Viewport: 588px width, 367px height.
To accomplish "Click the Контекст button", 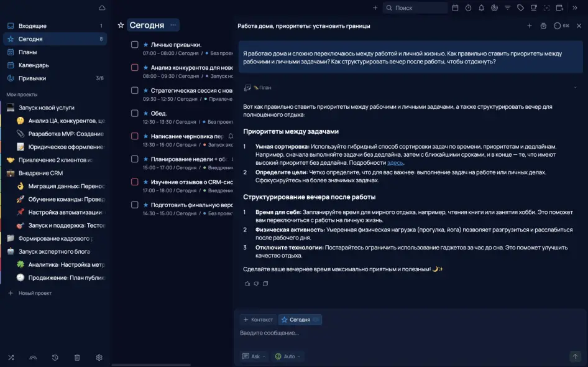I will coord(258,320).
